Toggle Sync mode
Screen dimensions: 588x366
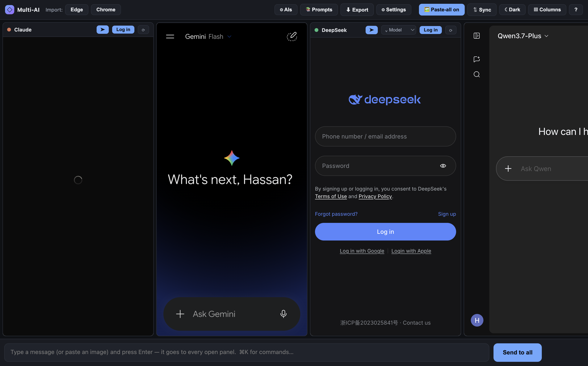point(482,10)
